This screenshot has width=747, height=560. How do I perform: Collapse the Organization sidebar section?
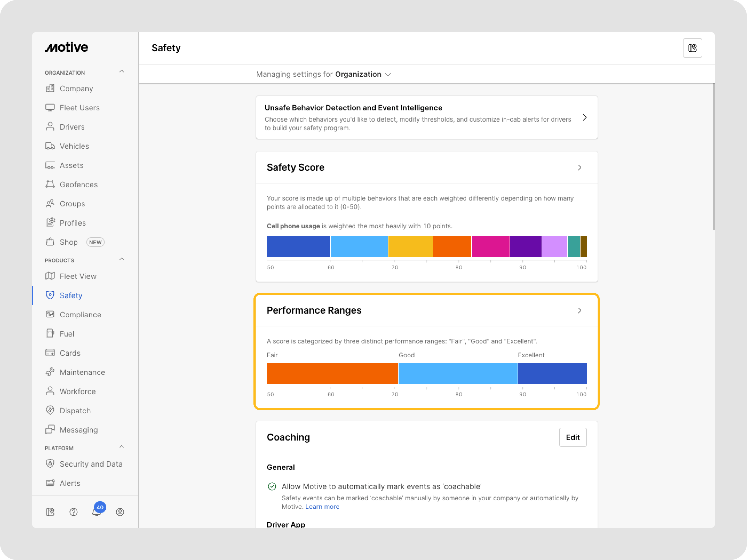122,71
